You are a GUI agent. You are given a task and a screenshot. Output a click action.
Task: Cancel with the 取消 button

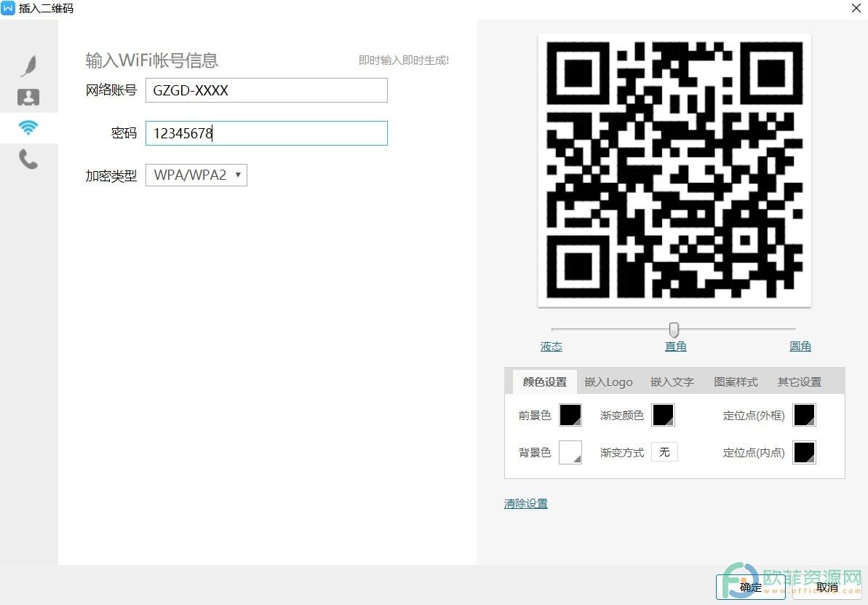(x=827, y=588)
